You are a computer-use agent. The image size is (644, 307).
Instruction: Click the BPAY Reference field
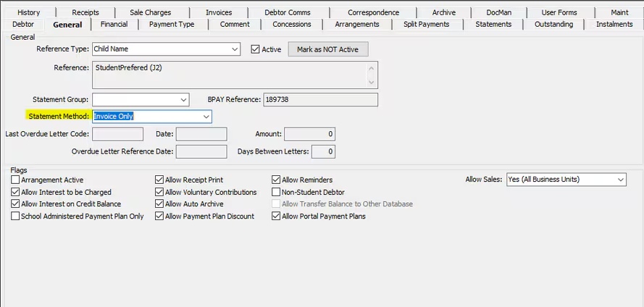click(321, 99)
